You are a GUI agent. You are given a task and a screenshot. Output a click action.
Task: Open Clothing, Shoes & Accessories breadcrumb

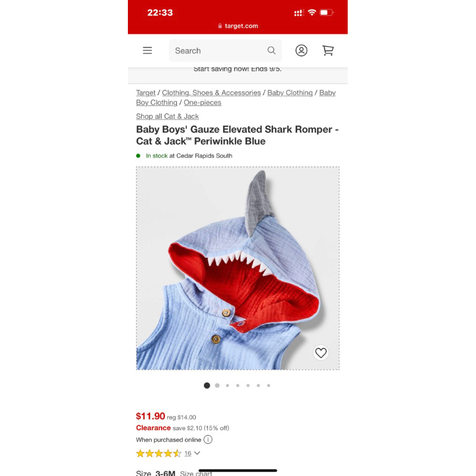point(211,93)
